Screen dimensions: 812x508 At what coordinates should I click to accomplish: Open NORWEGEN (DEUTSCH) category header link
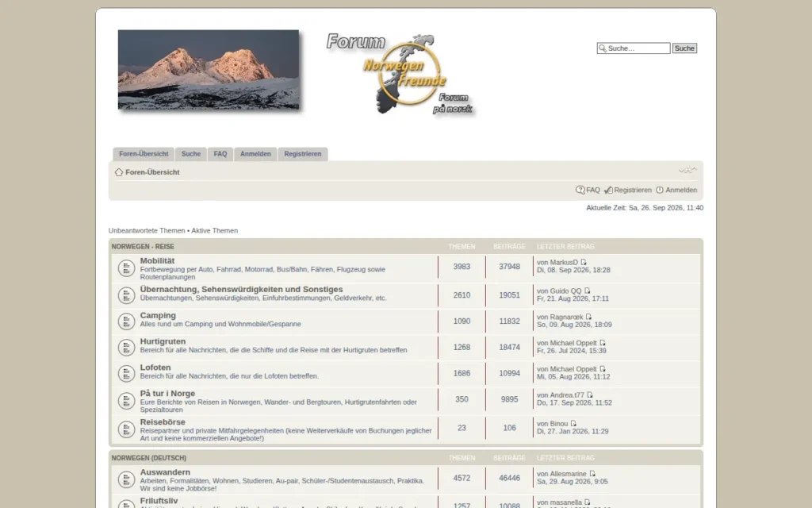pyautogui.click(x=148, y=458)
